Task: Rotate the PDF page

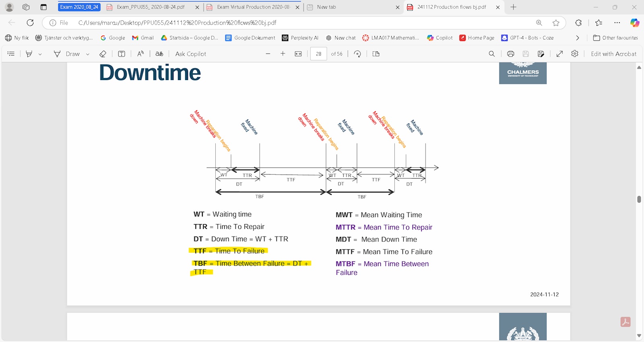Action: pos(357,54)
